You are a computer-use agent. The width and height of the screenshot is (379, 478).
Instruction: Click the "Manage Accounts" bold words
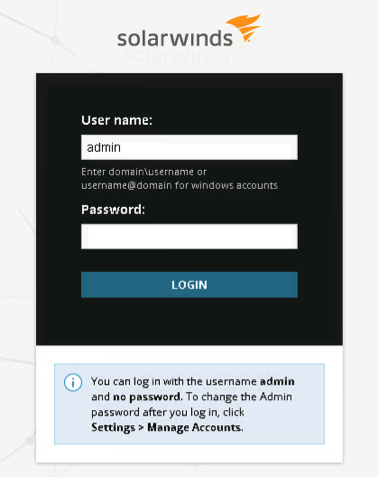[195, 428]
